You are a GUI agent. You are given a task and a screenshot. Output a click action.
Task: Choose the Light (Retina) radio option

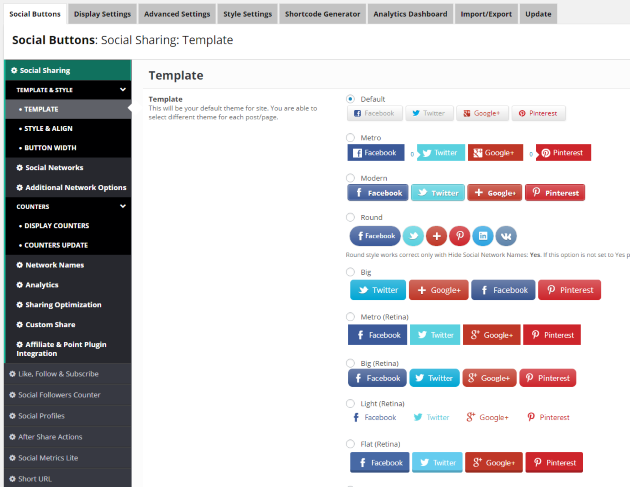(x=350, y=403)
